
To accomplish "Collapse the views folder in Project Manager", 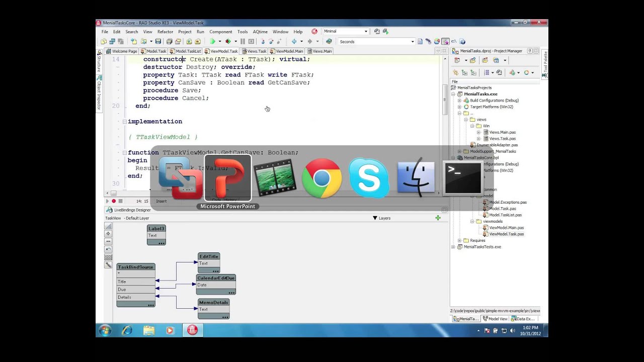I will [x=466, y=120].
